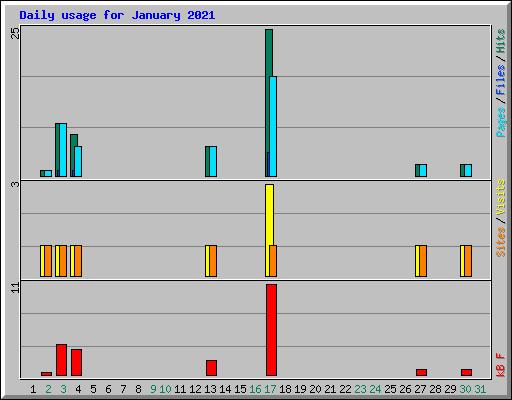Viewport: 512px width, 400px height.
Task: Select the orange sites bar for day 2
Action: click(x=48, y=261)
